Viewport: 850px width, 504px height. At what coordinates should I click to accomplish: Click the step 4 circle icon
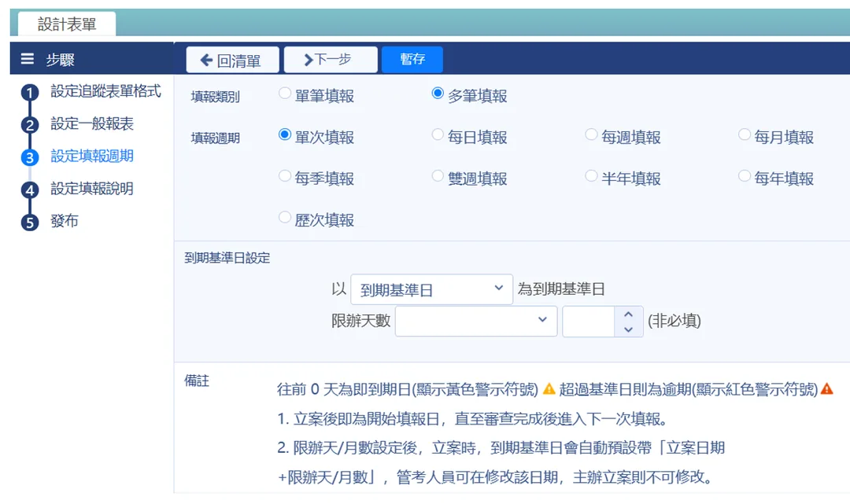[x=30, y=190]
